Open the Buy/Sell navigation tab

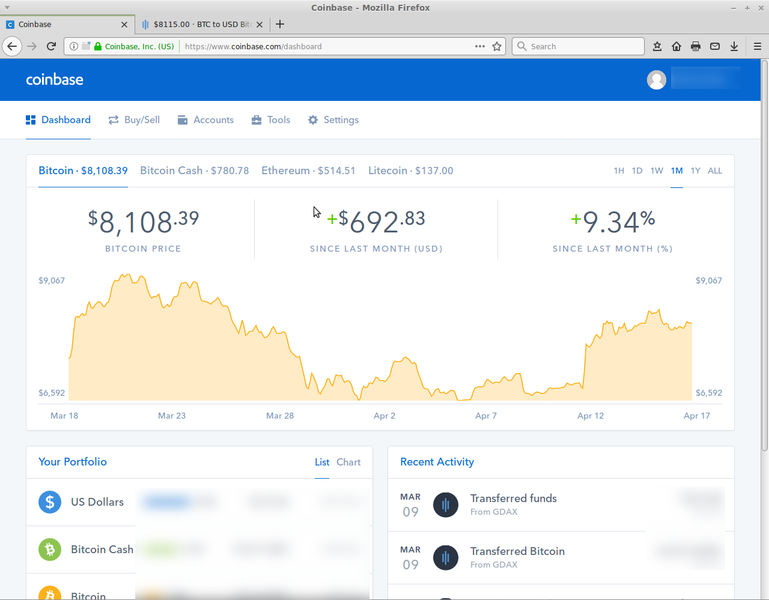[x=134, y=120]
